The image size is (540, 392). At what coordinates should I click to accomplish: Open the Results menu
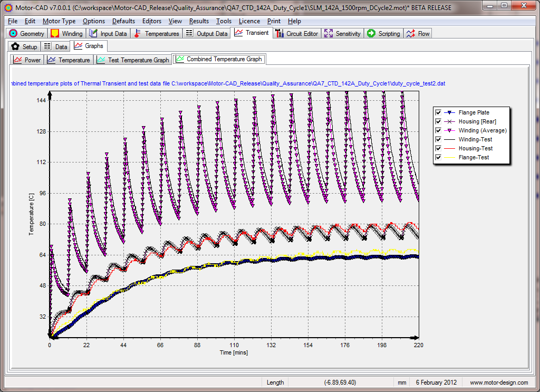[199, 21]
